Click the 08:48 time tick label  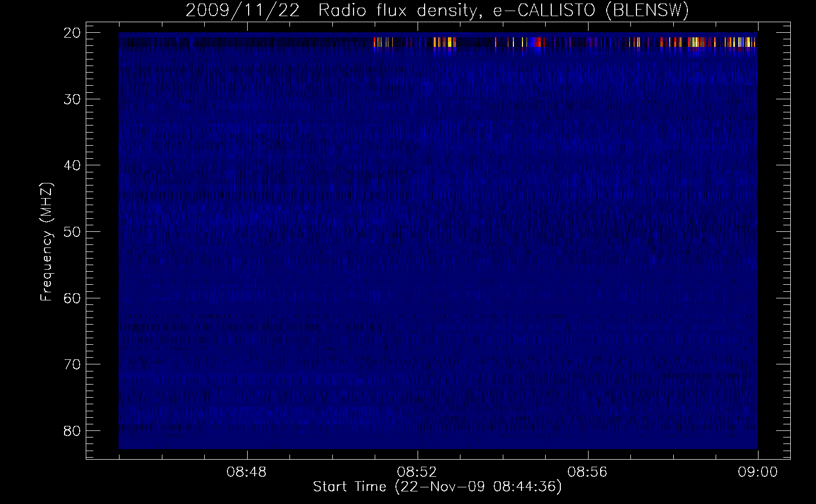click(x=247, y=472)
